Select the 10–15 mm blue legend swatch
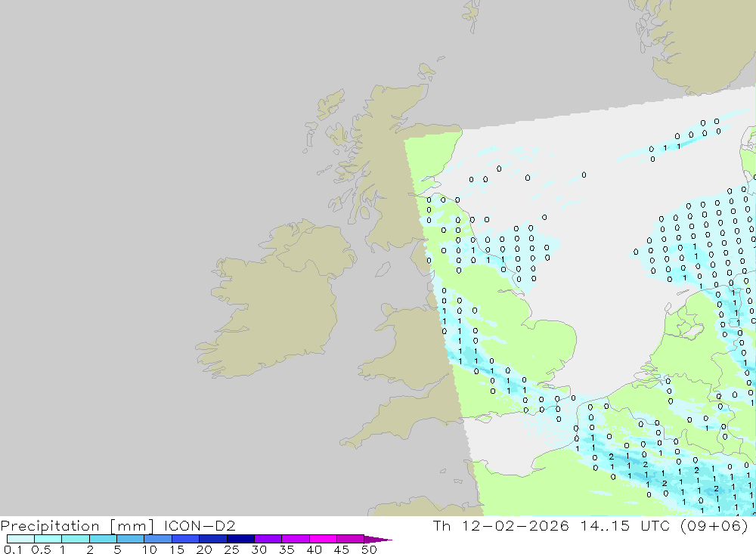The height and width of the screenshot is (554, 756). pos(158,539)
